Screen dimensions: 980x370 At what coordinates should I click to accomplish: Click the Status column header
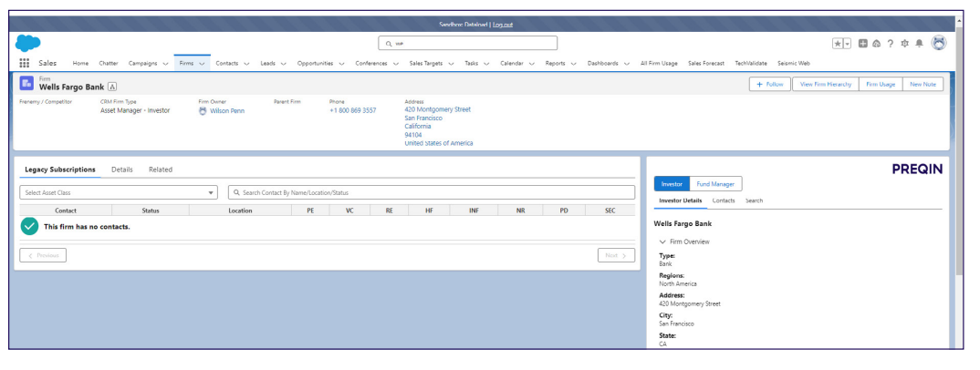click(x=151, y=211)
